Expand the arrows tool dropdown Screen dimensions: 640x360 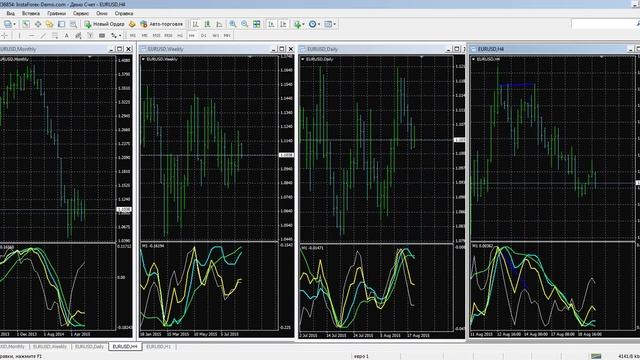point(120,36)
